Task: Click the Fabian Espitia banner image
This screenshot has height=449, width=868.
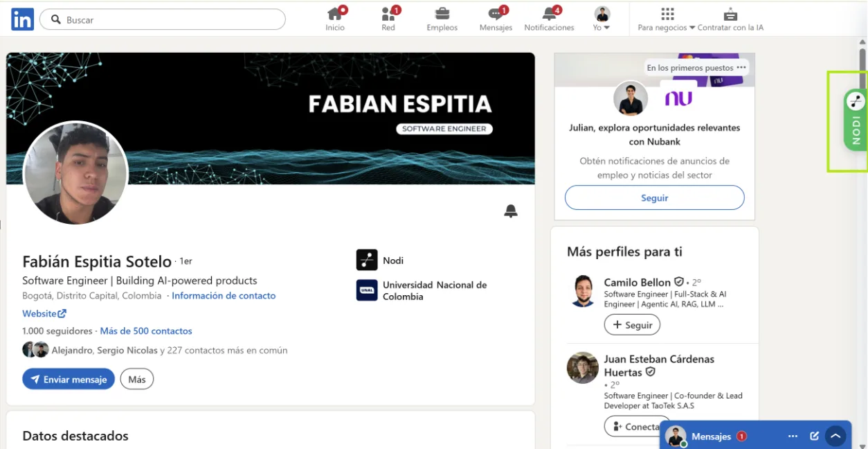Action: pos(271,118)
